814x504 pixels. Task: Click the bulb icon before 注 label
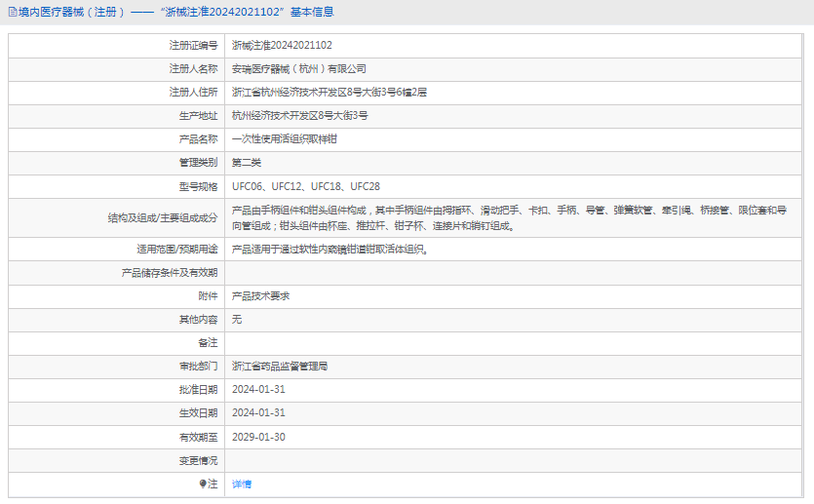203,484
